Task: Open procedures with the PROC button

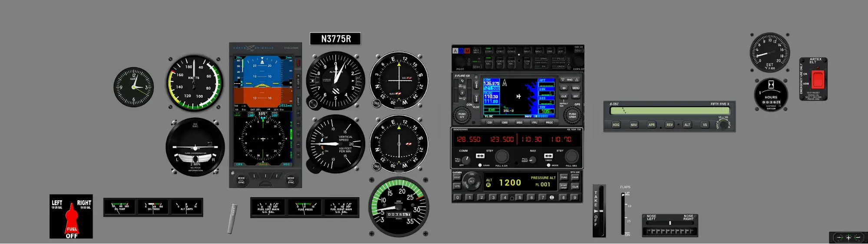Action: [549, 122]
